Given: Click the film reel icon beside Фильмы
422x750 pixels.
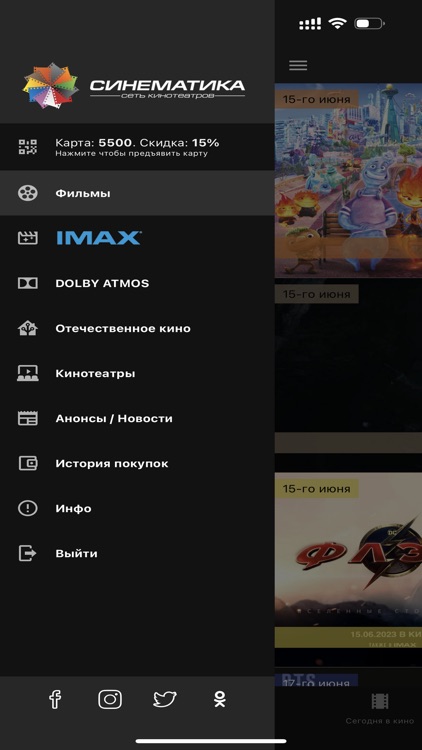Looking at the screenshot, I should [x=28, y=193].
